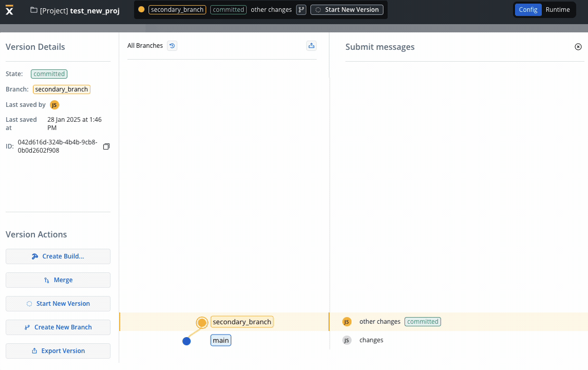The image size is (588, 370).
Task: Click the Create New Branch button
Action: point(58,327)
